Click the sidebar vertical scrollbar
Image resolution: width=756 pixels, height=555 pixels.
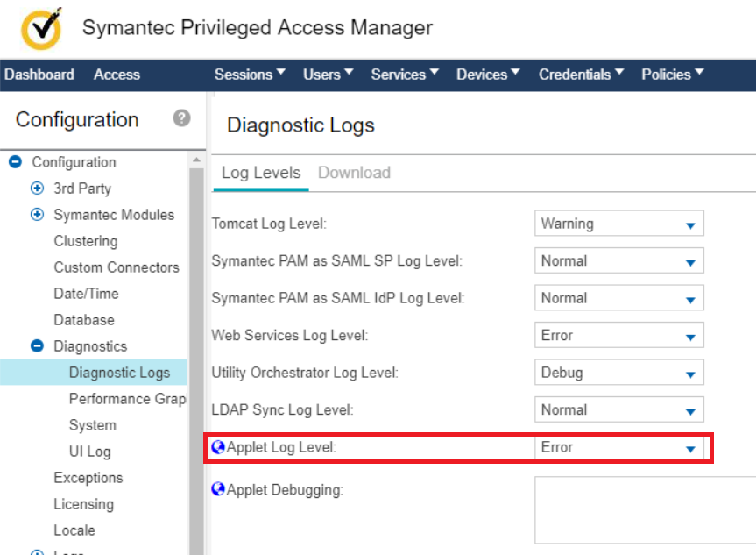[196, 351]
